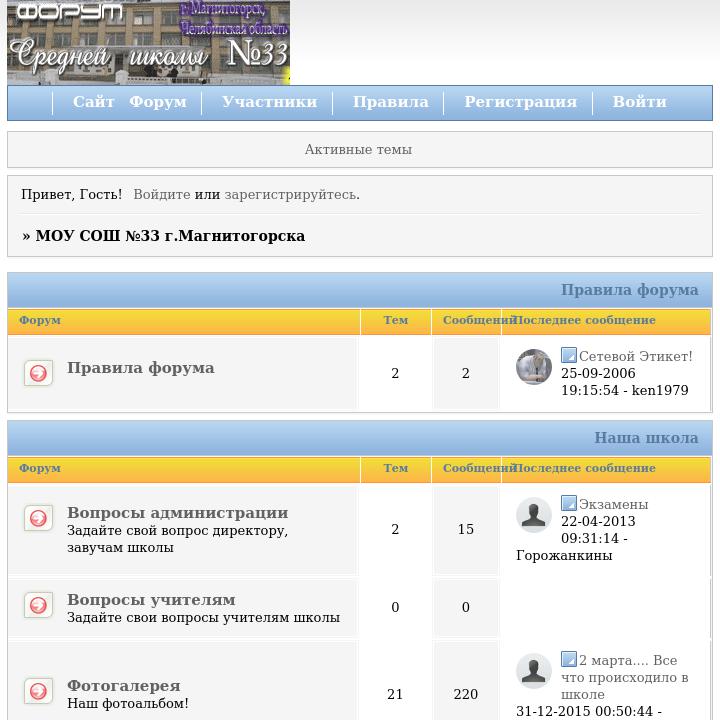Open the last post Сетевой Этикет!
Viewport: 720px width, 720px height.
click(x=636, y=356)
